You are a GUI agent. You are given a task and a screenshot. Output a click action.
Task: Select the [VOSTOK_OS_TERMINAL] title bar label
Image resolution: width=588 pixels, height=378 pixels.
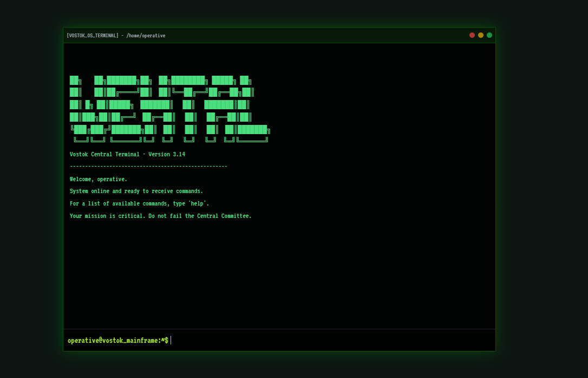coord(93,35)
